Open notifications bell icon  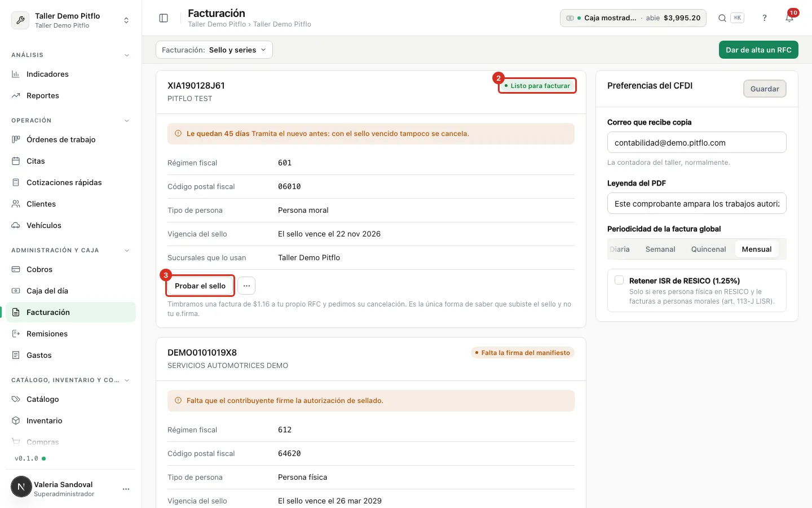[789, 18]
